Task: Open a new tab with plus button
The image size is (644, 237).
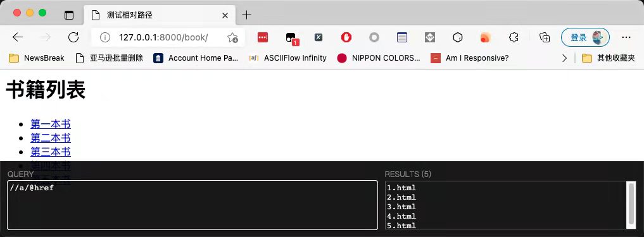Action: 246,16
